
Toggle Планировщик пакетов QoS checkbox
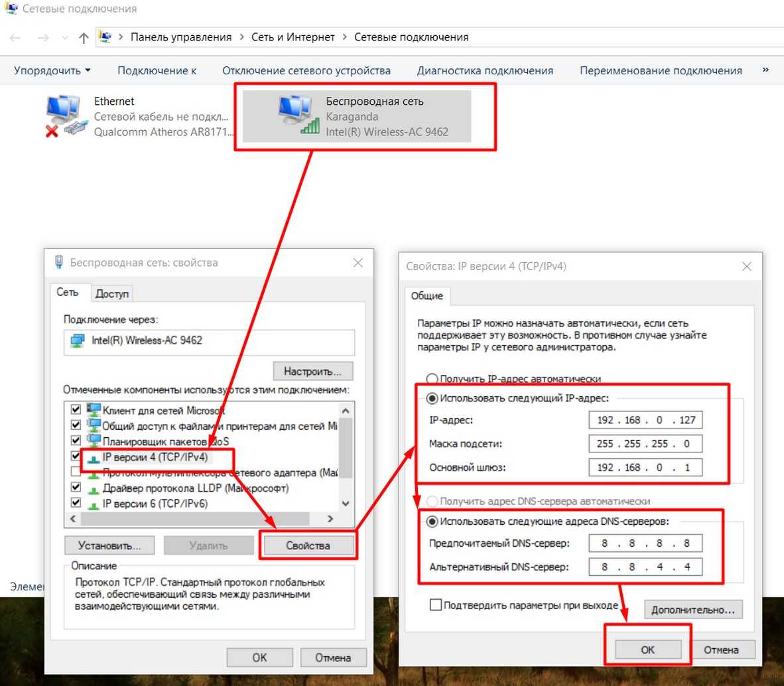tap(76, 441)
